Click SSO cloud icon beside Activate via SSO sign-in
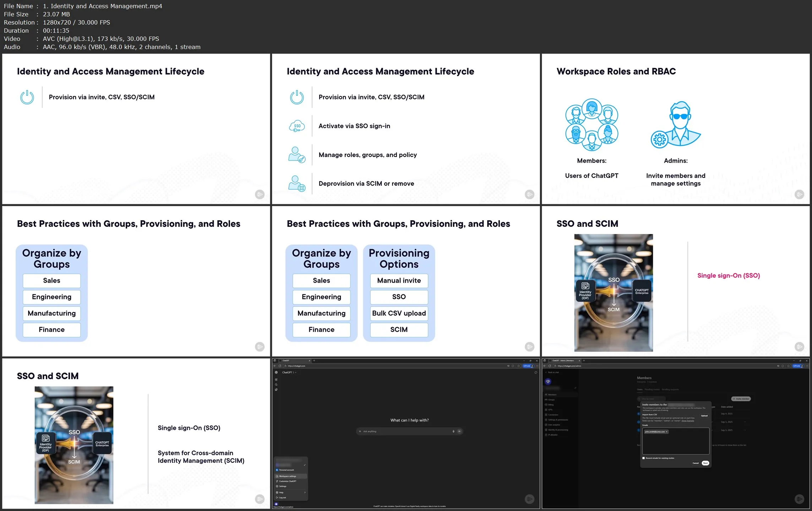The height and width of the screenshot is (511, 812). [x=297, y=126]
